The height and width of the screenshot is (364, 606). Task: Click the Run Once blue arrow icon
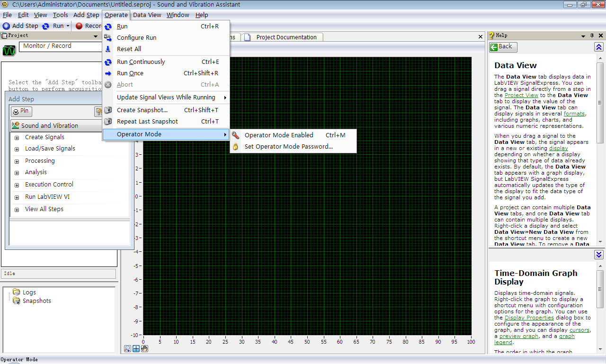[x=108, y=73]
